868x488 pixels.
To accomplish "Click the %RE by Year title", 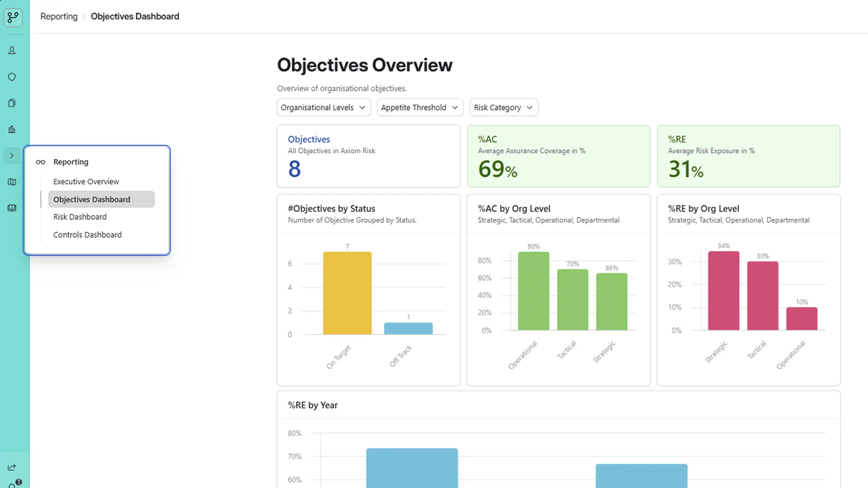I will click(313, 405).
